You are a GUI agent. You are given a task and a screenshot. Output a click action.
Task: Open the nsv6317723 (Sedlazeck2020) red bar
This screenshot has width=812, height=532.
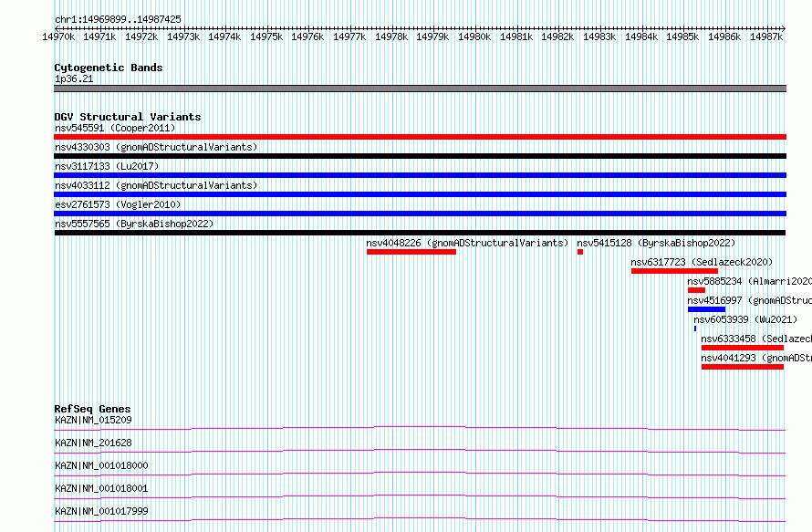[x=674, y=271]
